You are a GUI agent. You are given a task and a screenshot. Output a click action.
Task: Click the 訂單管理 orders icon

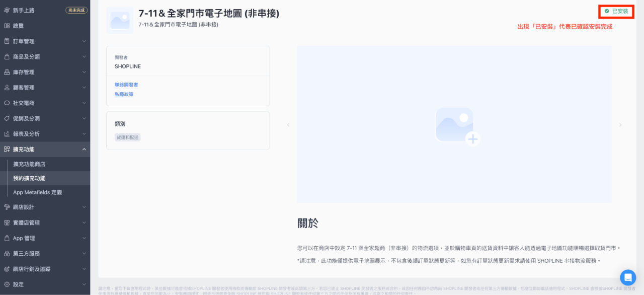tap(7, 41)
